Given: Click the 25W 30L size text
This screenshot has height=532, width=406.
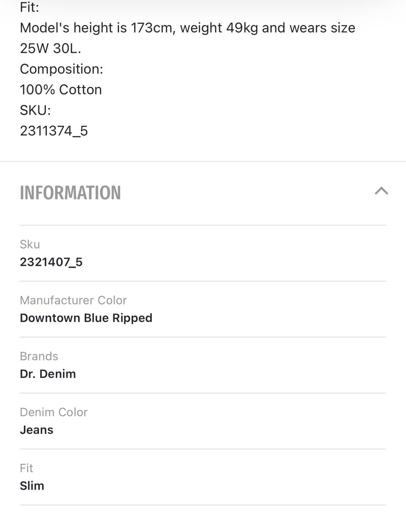Looking at the screenshot, I should tap(50, 49).
